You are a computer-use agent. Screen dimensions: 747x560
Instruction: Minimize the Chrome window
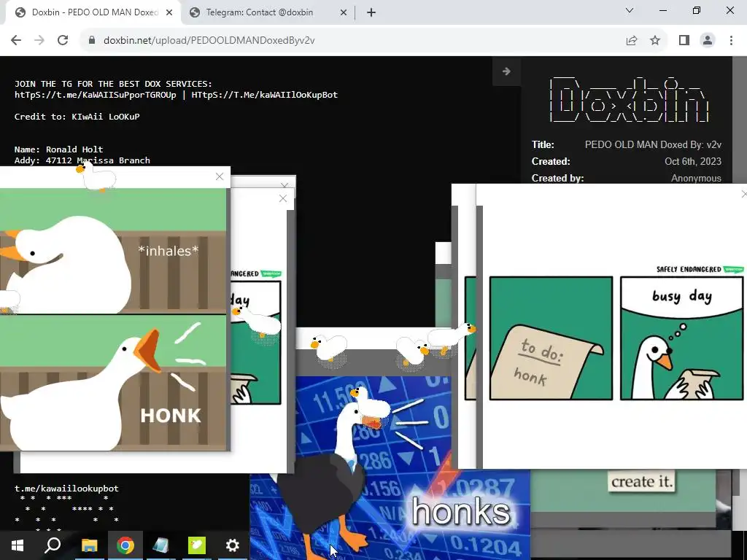pos(662,10)
